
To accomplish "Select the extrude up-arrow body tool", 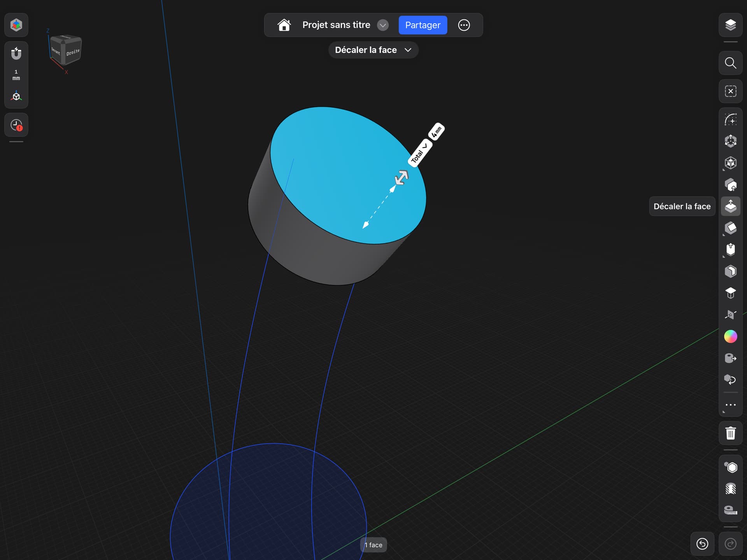I will tap(730, 249).
